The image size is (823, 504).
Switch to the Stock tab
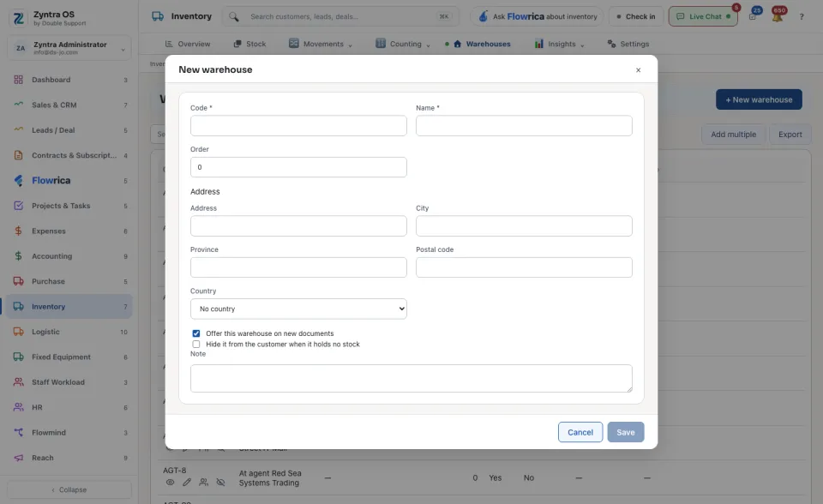coord(249,44)
